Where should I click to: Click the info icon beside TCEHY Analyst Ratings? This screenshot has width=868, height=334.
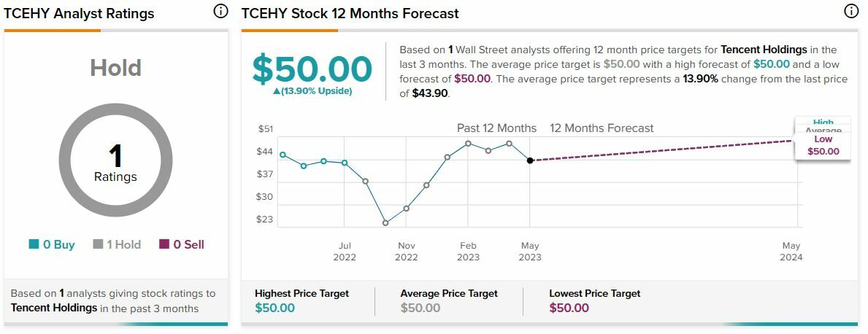click(220, 12)
